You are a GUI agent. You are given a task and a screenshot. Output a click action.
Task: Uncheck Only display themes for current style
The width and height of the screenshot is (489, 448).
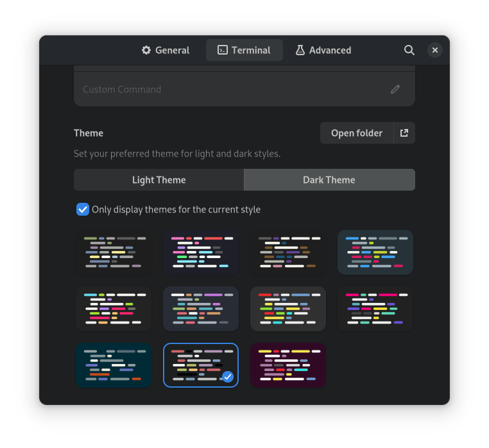83,209
